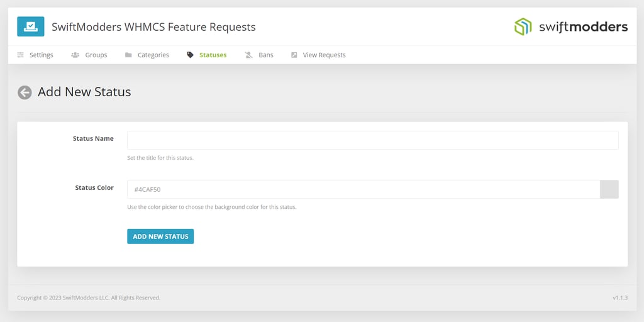Go to the Bans tab

click(x=258, y=55)
